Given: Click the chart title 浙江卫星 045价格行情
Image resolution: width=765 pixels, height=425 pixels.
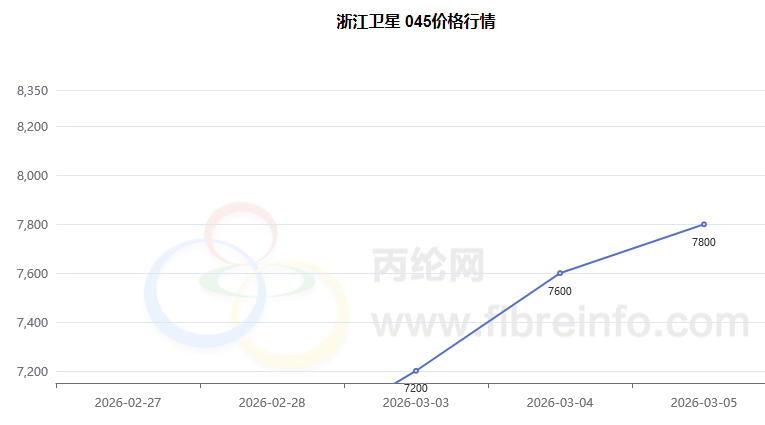Looking at the screenshot, I should pyautogui.click(x=415, y=22).
